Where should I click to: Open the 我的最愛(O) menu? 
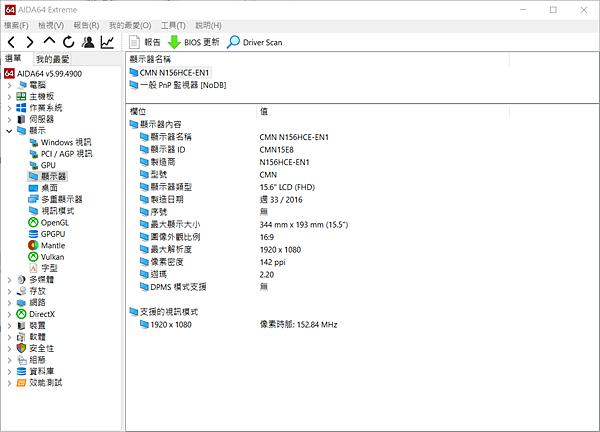click(x=130, y=26)
